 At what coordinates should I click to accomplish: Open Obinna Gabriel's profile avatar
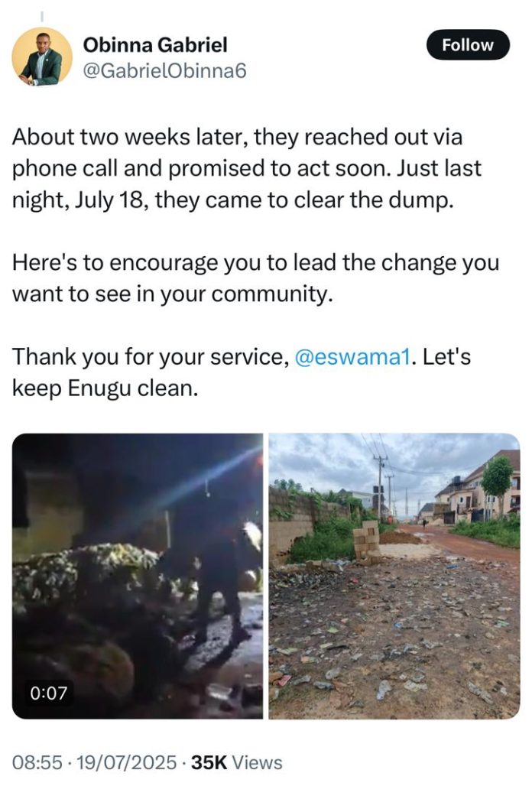[x=42, y=57]
